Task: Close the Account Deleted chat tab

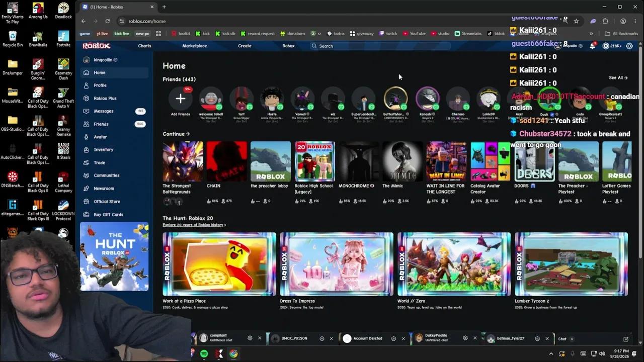Action: [403, 338]
